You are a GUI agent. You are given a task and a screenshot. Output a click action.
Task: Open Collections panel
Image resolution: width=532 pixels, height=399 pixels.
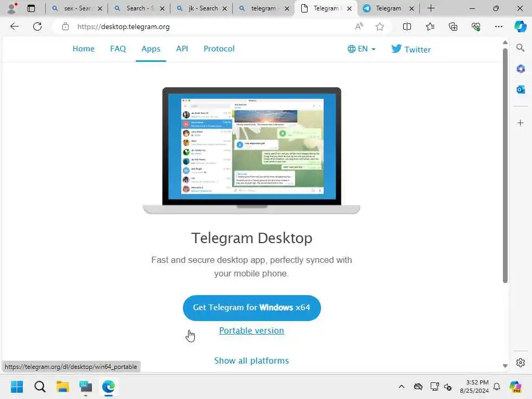(453, 26)
